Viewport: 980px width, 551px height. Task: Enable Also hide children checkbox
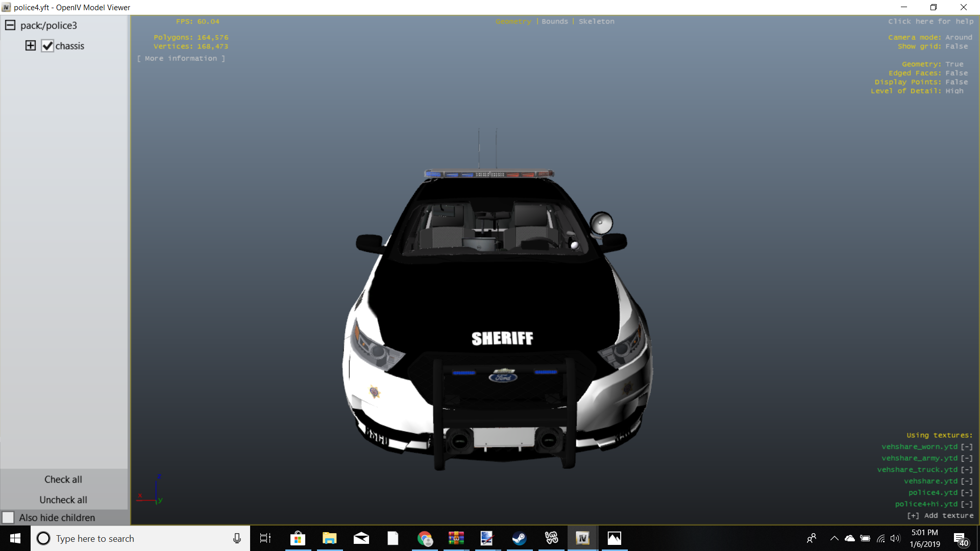pos(8,517)
